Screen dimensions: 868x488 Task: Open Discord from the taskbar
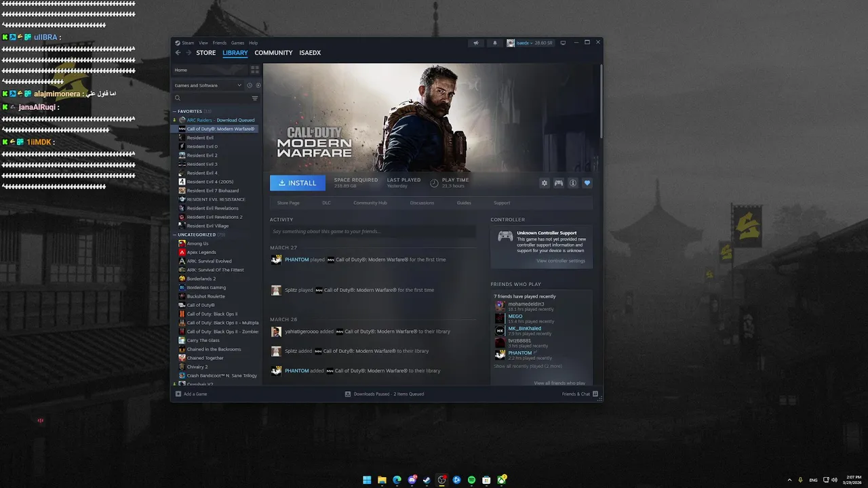tap(412, 480)
